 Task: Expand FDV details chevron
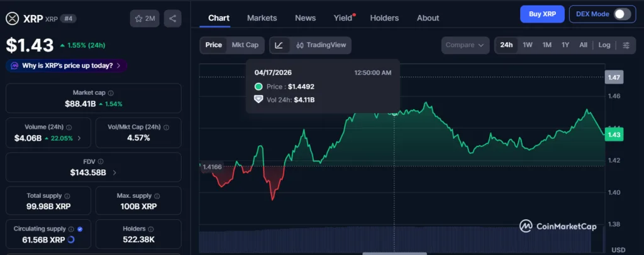pos(114,173)
